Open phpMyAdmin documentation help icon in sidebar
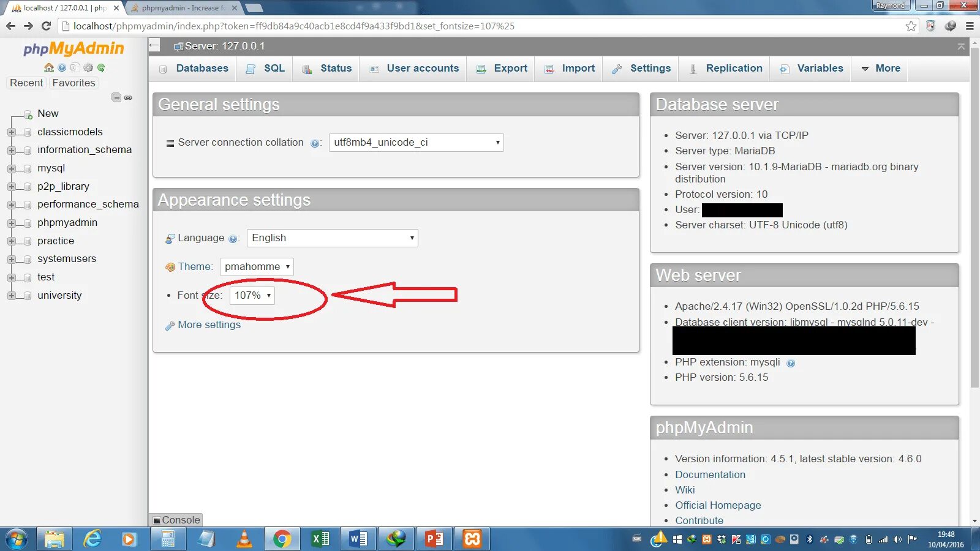Screen dimensions: 980x551 62,67
